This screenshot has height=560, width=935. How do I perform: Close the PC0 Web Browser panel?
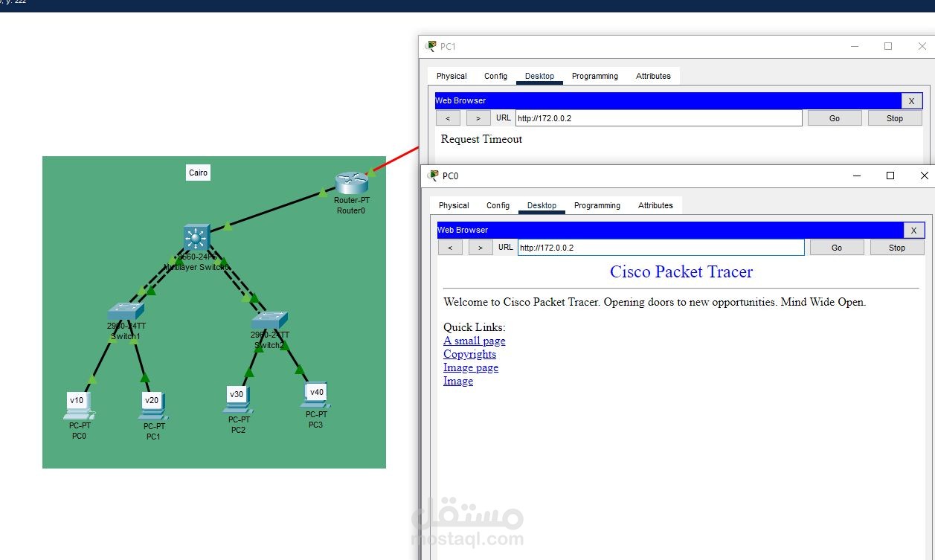(914, 230)
